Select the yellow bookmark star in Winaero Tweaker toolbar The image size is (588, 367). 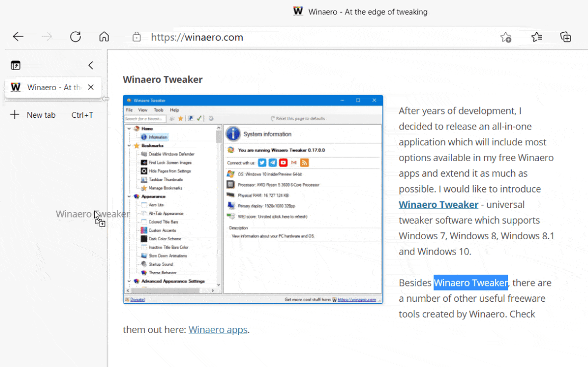coord(180,119)
